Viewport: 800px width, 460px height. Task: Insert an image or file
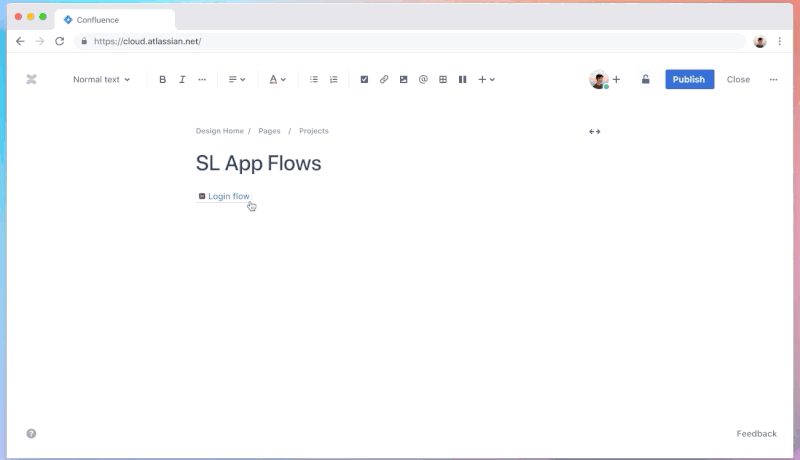[404, 80]
